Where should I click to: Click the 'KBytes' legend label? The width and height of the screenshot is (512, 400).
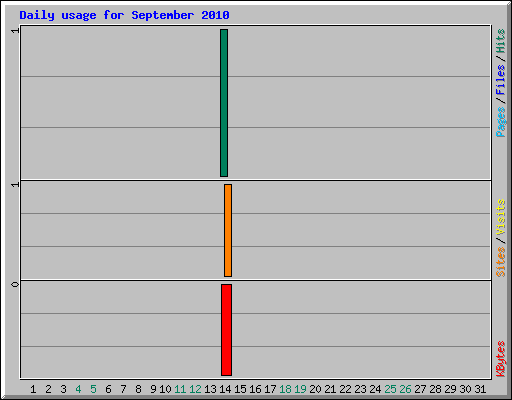click(x=500, y=359)
